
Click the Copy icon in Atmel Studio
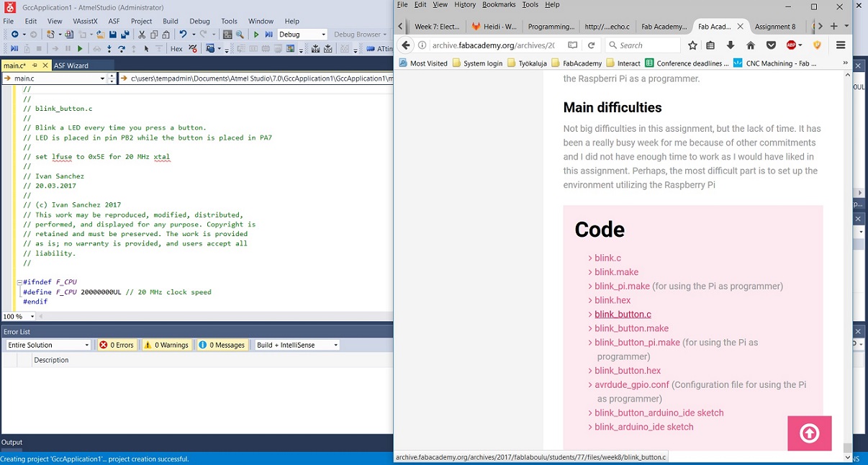tap(154, 35)
